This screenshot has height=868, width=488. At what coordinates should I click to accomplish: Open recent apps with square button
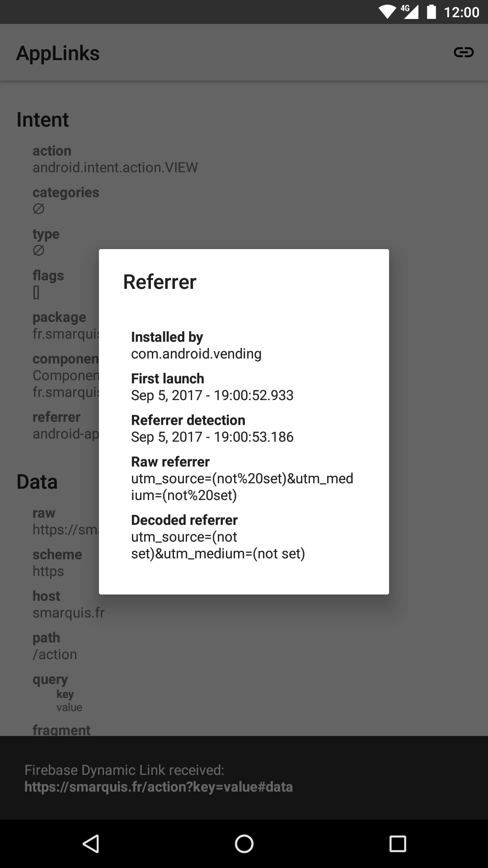(x=398, y=844)
